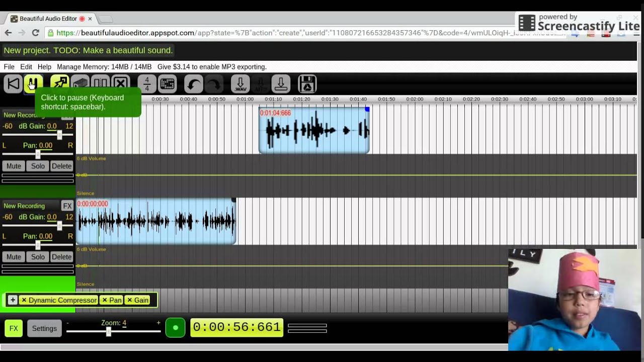Select the audio clip labeled 0:01:04:666
644x362 pixels.
[314, 130]
